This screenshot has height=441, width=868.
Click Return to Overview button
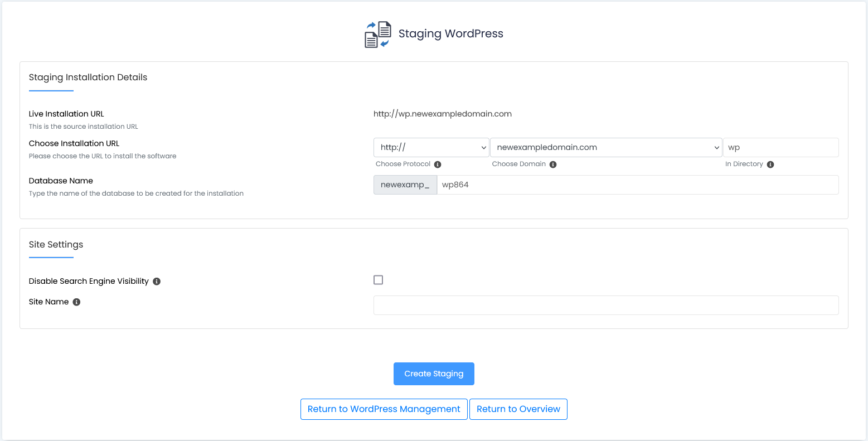point(518,409)
